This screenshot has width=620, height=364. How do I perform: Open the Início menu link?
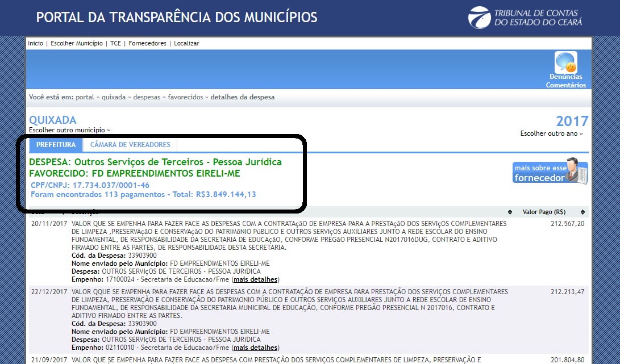coord(35,43)
